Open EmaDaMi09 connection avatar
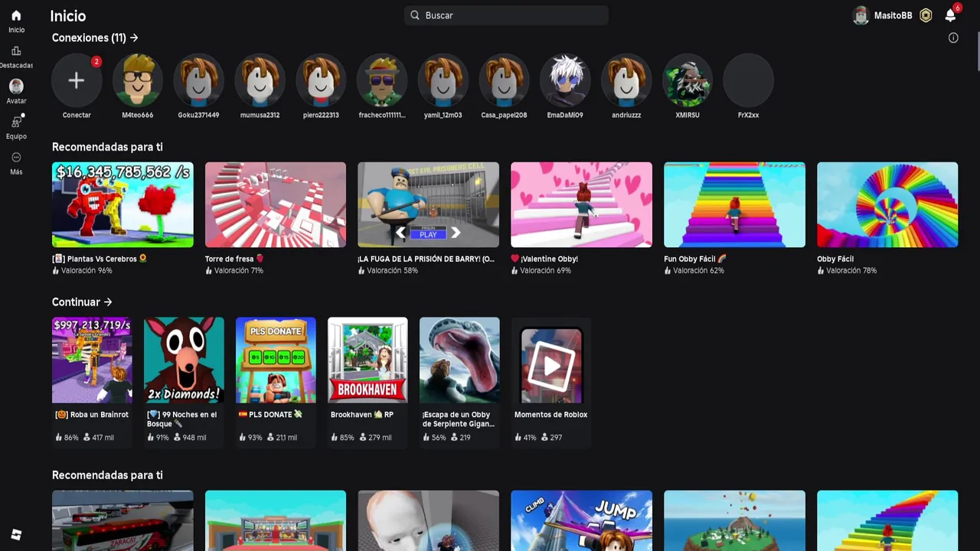Screen dimensions: 980x551 tap(565, 80)
